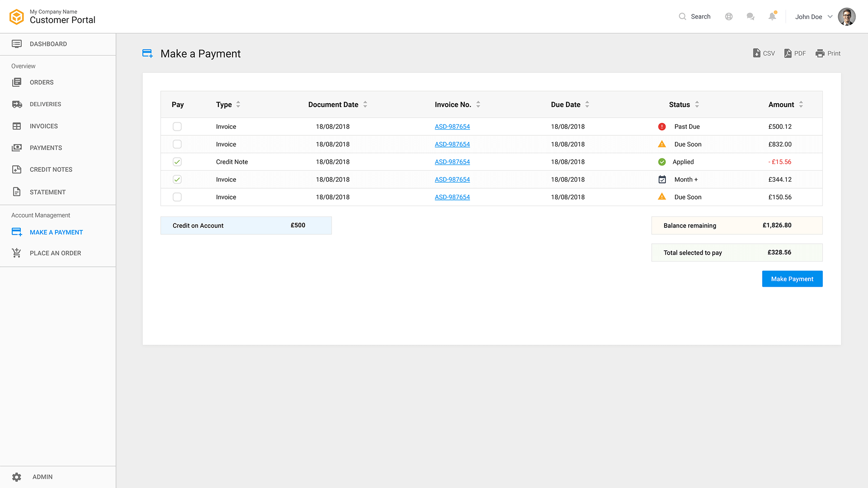Screen dimensions: 868x488
Task: Click the company logo hexagon icon
Action: click(16, 17)
